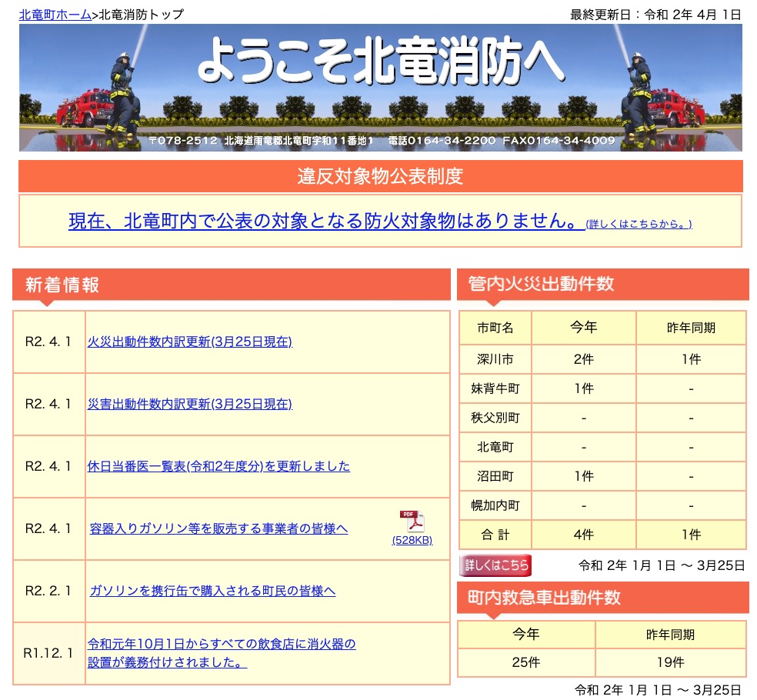This screenshot has width=757, height=700.
Task: Click the 違反対象物公表制度 orange header bar
Action: tap(382, 175)
